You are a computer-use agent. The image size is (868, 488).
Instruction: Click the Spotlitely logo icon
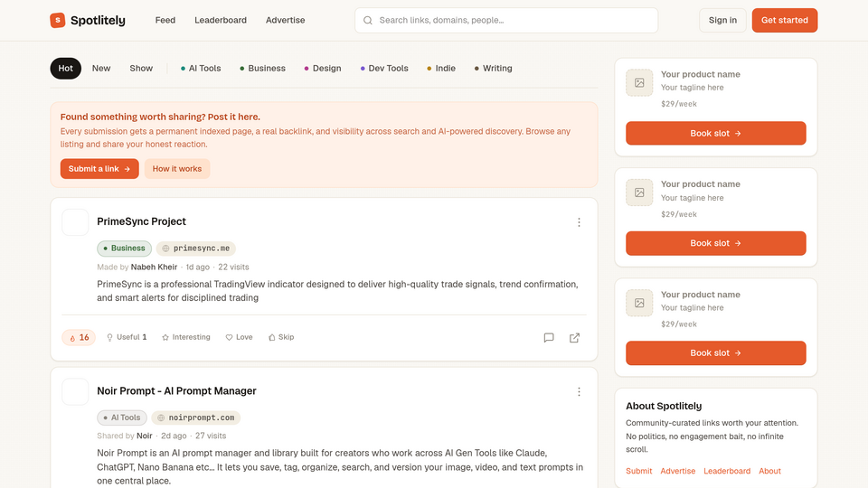58,21
